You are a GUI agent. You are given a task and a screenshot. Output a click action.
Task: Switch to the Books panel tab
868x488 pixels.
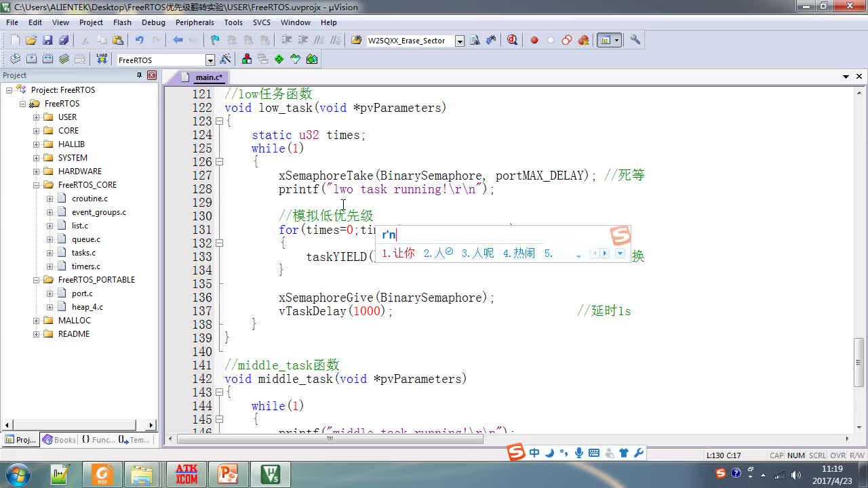(x=59, y=440)
